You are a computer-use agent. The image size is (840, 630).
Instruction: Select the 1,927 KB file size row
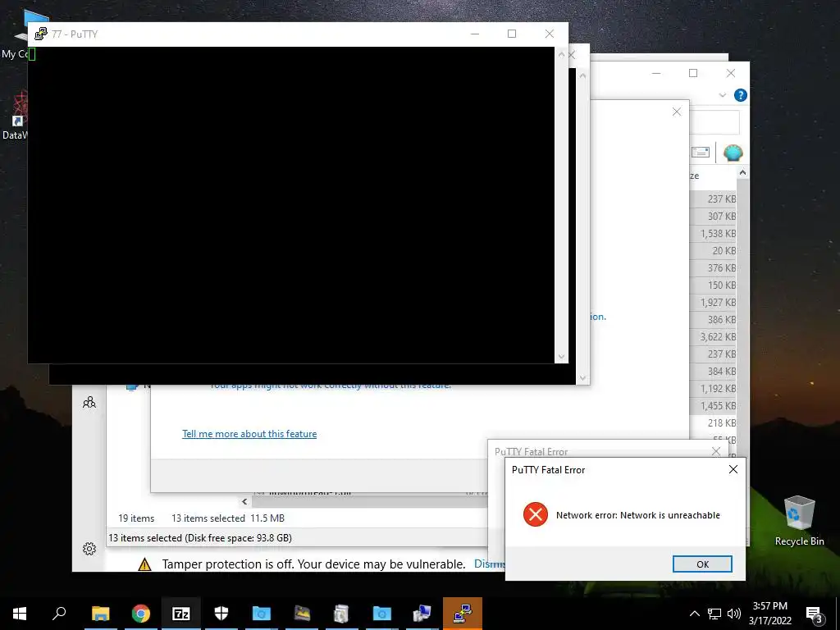(713, 302)
